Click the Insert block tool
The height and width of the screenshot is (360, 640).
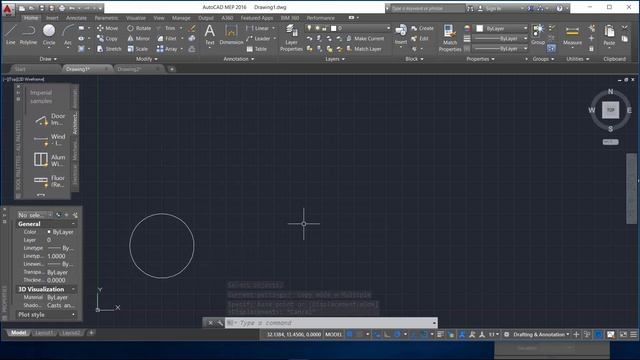tap(400, 34)
